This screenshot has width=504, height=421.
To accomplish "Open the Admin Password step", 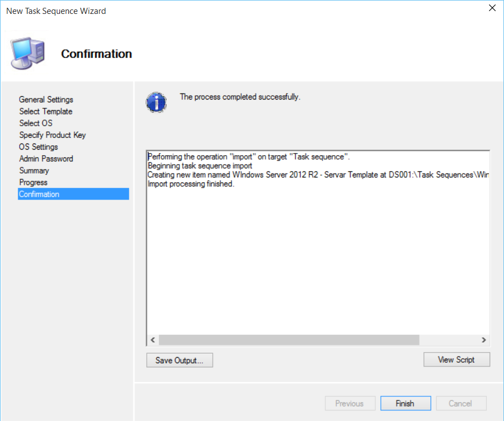I will [x=46, y=159].
